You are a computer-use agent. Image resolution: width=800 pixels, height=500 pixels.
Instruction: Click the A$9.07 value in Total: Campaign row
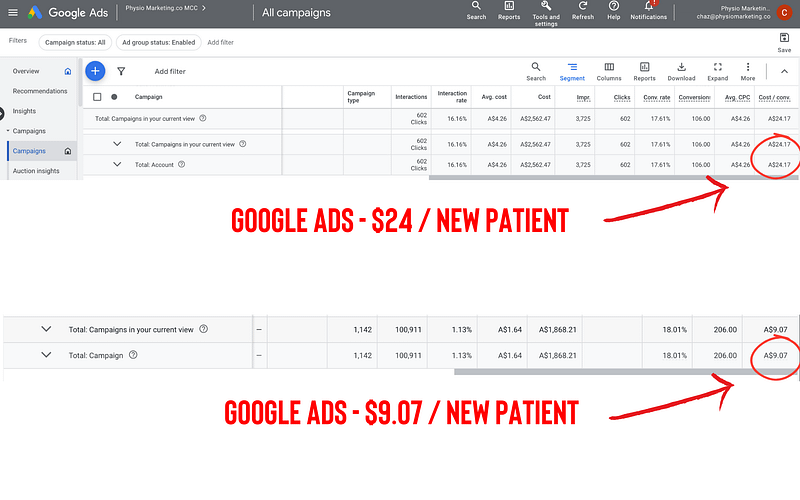point(775,355)
